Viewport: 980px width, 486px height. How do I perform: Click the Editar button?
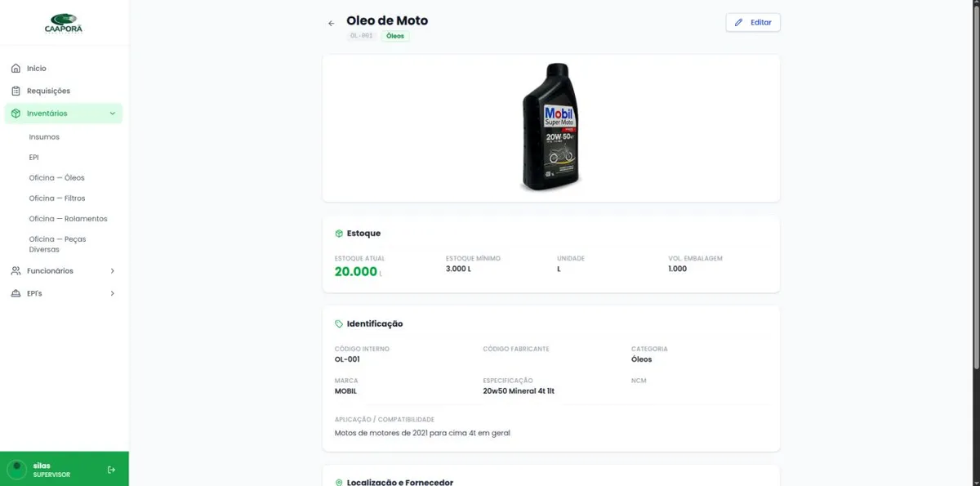click(x=752, y=22)
